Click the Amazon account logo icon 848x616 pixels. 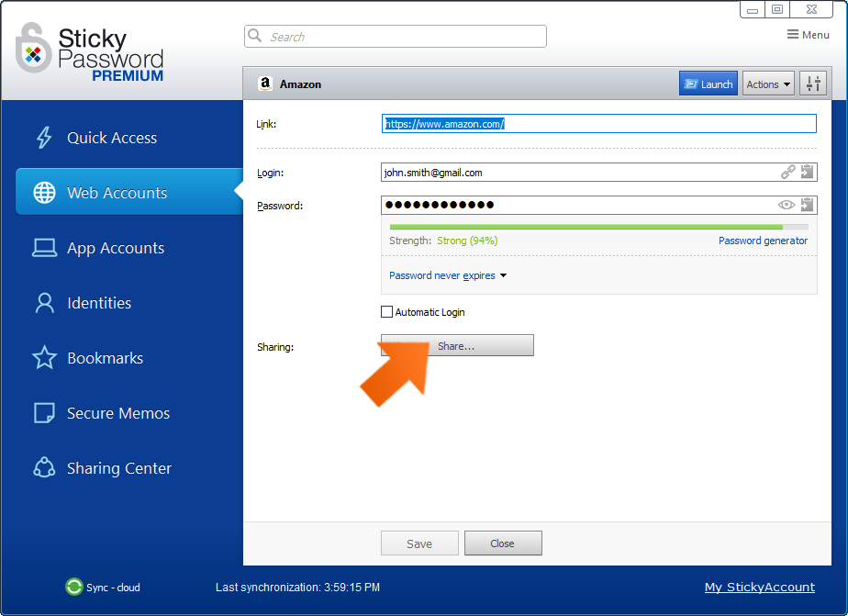click(x=265, y=84)
